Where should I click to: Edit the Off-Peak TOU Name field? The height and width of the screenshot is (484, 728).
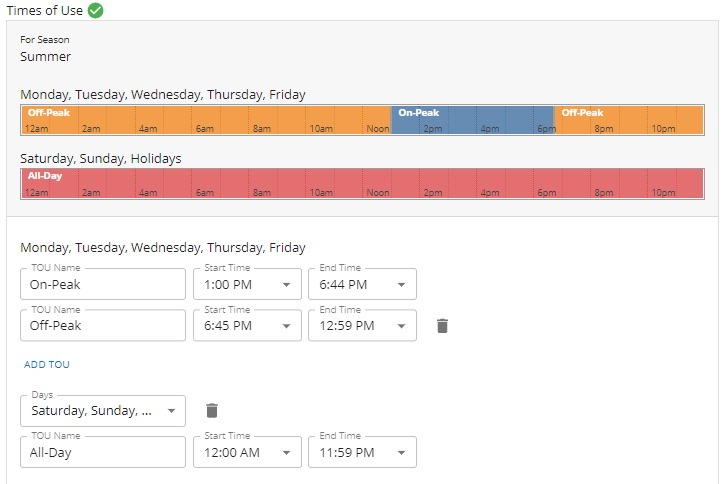coord(103,325)
